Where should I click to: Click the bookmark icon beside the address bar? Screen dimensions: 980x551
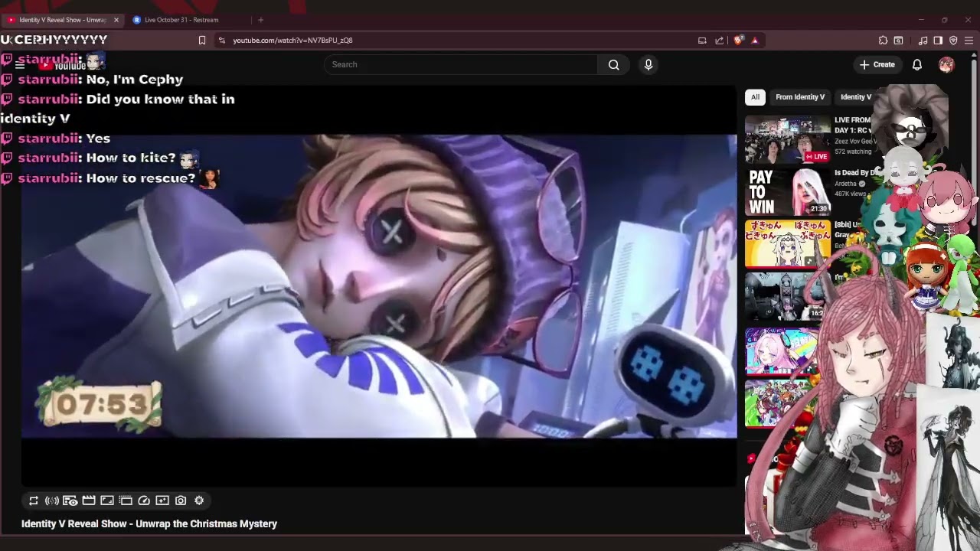[x=202, y=40]
